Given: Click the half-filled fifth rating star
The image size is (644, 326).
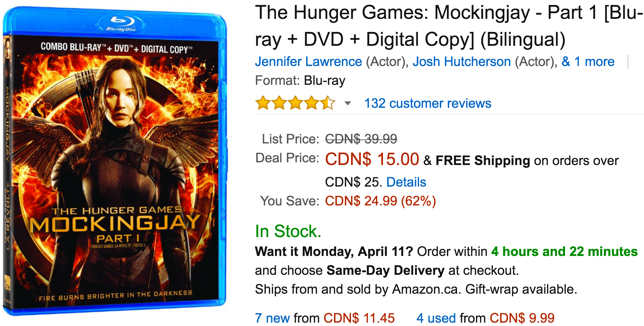Looking at the screenshot, I should 328,103.
